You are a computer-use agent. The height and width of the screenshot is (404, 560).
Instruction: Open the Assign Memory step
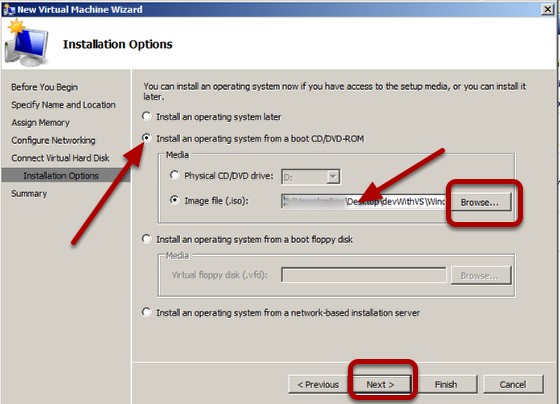40,123
